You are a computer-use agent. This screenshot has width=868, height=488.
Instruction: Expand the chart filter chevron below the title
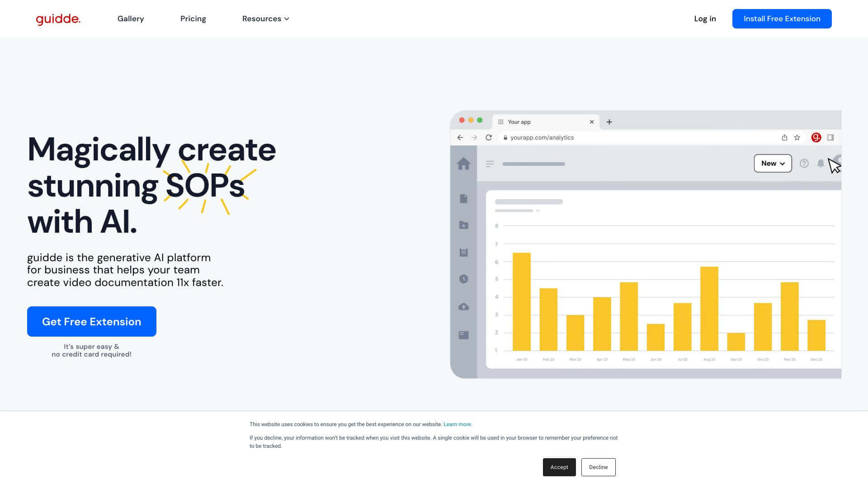click(538, 211)
